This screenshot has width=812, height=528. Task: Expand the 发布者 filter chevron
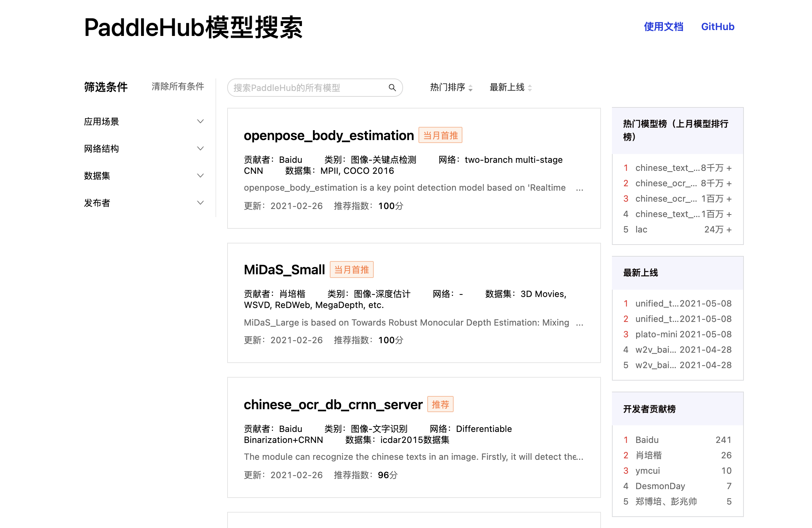point(200,203)
